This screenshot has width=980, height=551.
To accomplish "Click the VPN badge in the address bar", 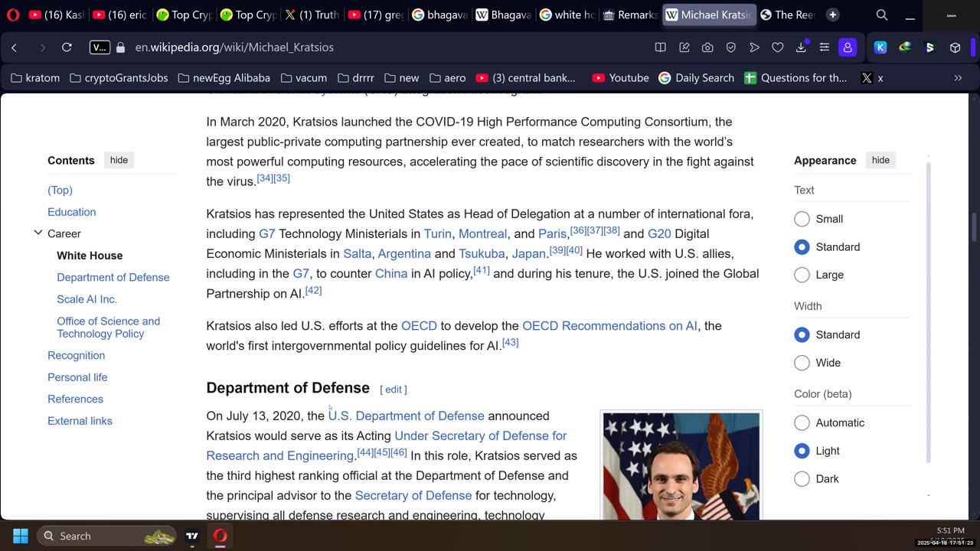I will pos(100,47).
